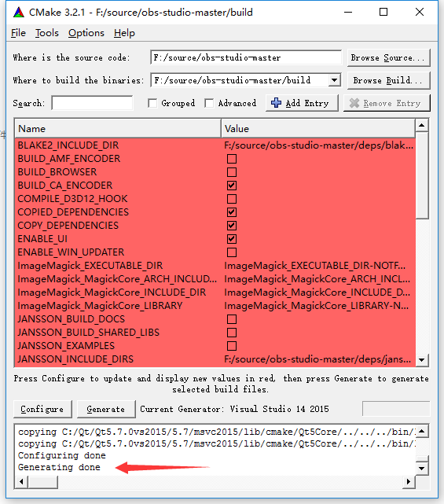Open the File menu
444x504 pixels.
(x=18, y=33)
